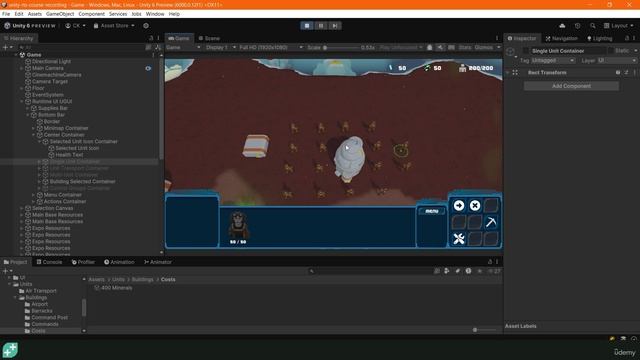Switch to the Animator tab
The height and width of the screenshot is (360, 640).
click(158, 262)
